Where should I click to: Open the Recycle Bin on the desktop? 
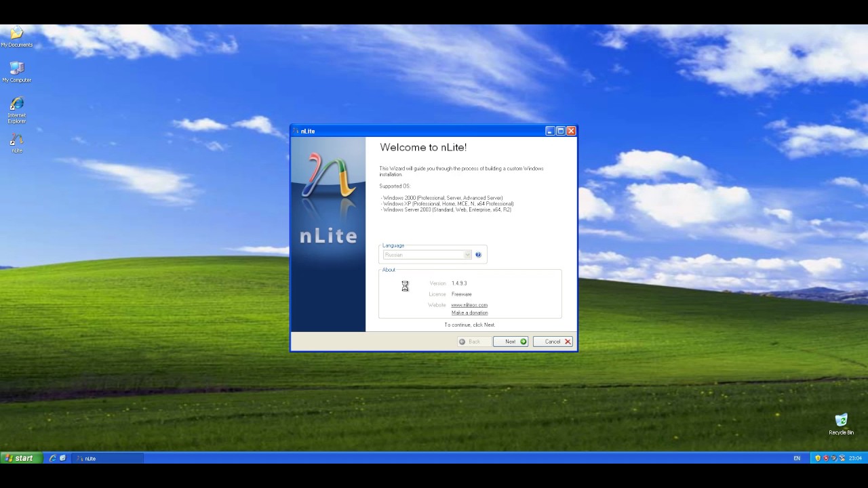coord(841,424)
